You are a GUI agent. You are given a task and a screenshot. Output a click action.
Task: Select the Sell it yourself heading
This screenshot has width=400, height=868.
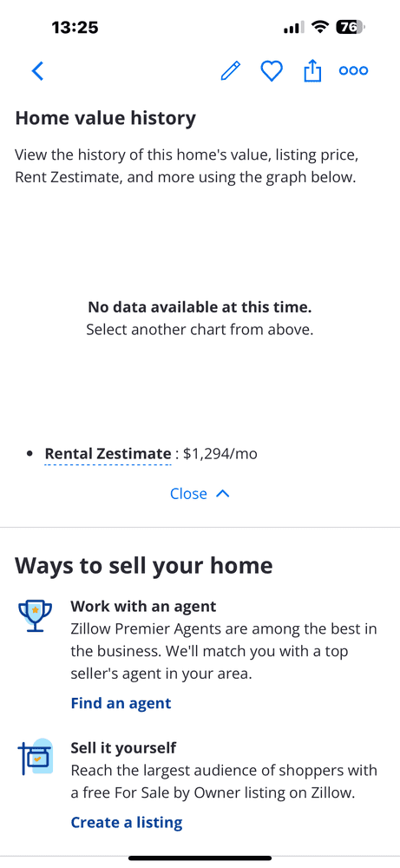coord(123,748)
